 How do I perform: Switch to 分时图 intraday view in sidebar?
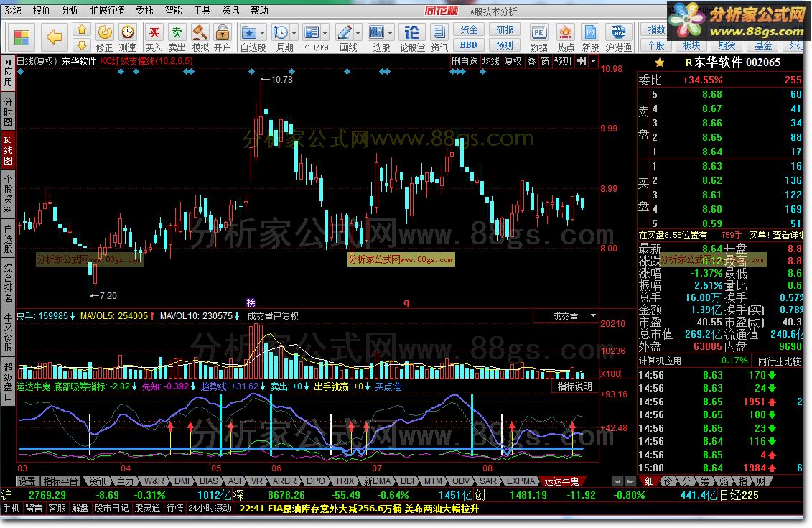pos(9,111)
